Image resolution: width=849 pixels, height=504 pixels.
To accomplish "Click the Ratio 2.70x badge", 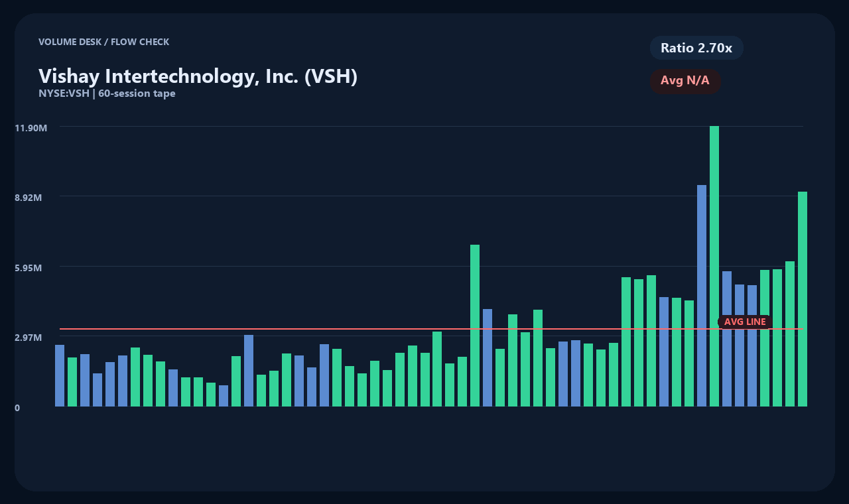I will point(696,48).
